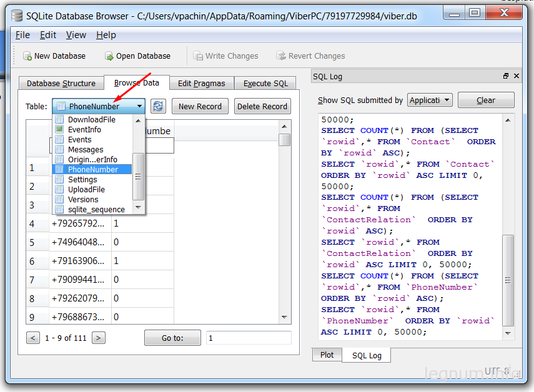Click cell +79265792... in row 4
Viewport: 534px width, 392px height.
[x=81, y=223]
